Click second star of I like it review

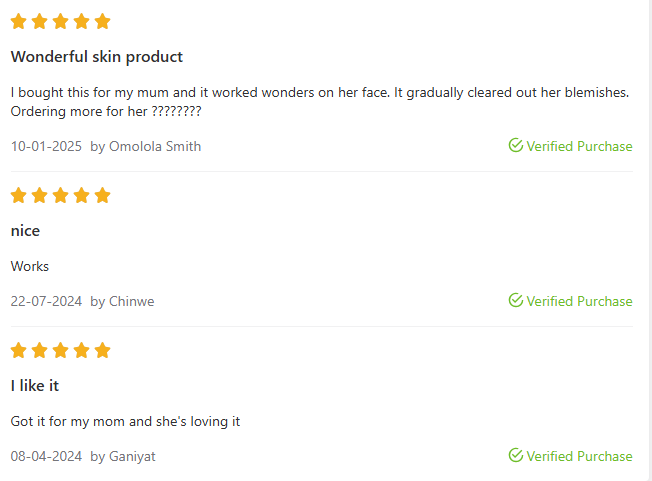(40, 350)
